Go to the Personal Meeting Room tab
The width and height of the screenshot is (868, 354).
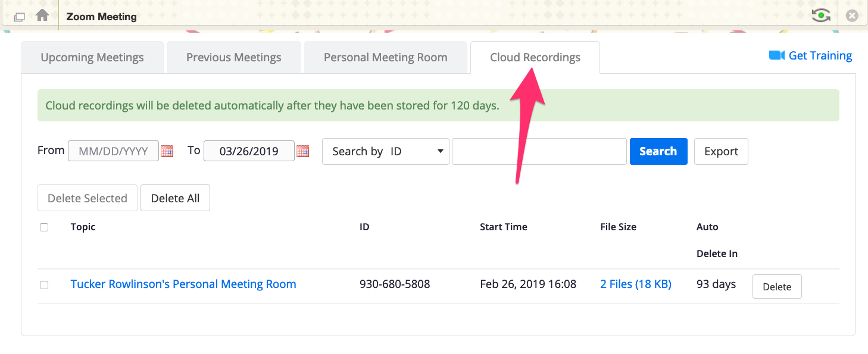click(385, 58)
